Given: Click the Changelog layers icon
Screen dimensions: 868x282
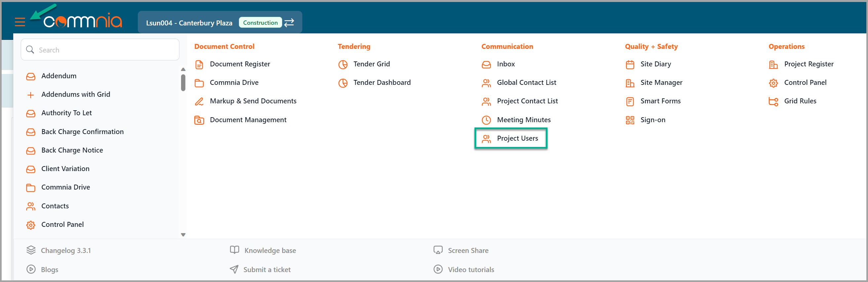Looking at the screenshot, I should click(31, 250).
